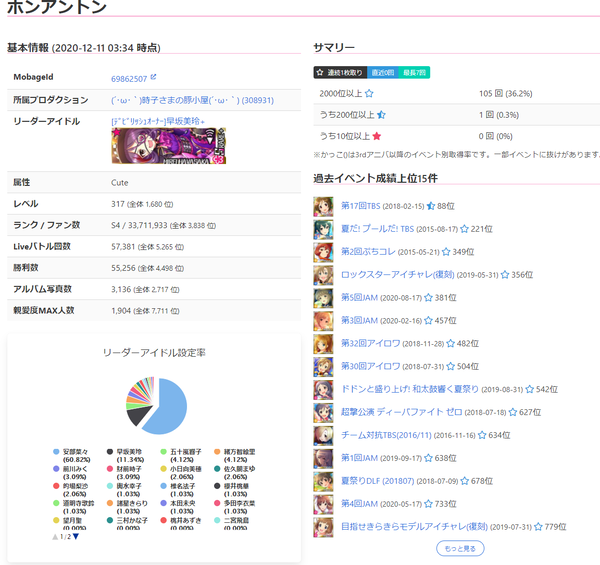This screenshot has width=600, height=565.
Task: Toggle 安部菜々 (60.82%) legend entry in chart
Action: (72, 456)
